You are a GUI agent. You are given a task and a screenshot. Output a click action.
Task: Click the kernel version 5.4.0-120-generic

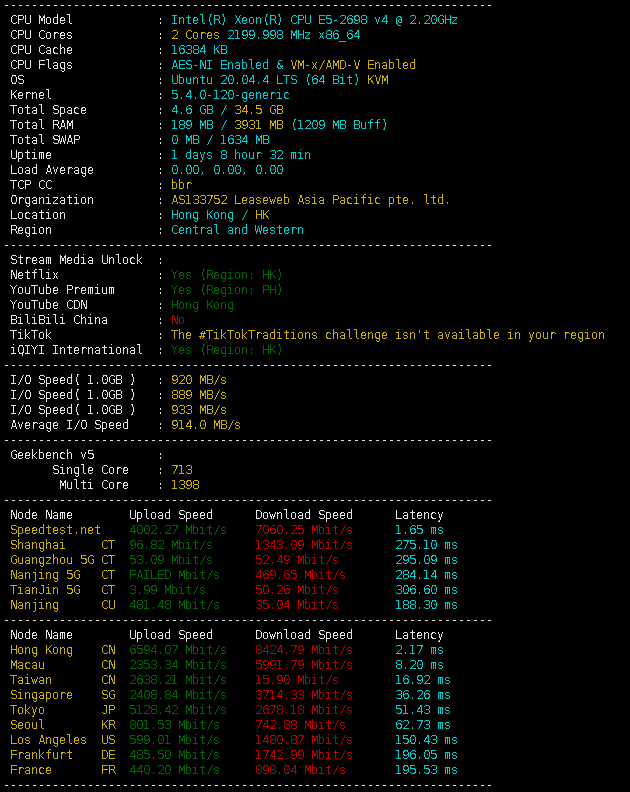pos(230,95)
